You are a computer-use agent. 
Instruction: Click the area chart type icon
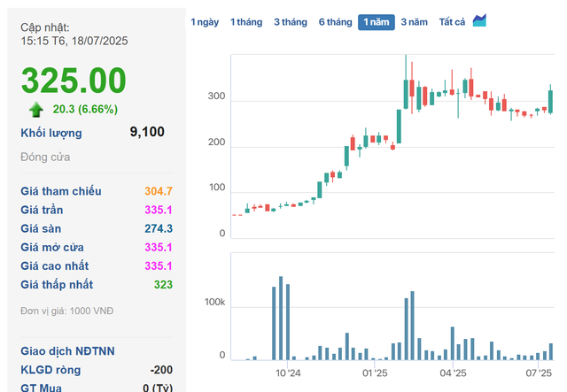tap(479, 20)
